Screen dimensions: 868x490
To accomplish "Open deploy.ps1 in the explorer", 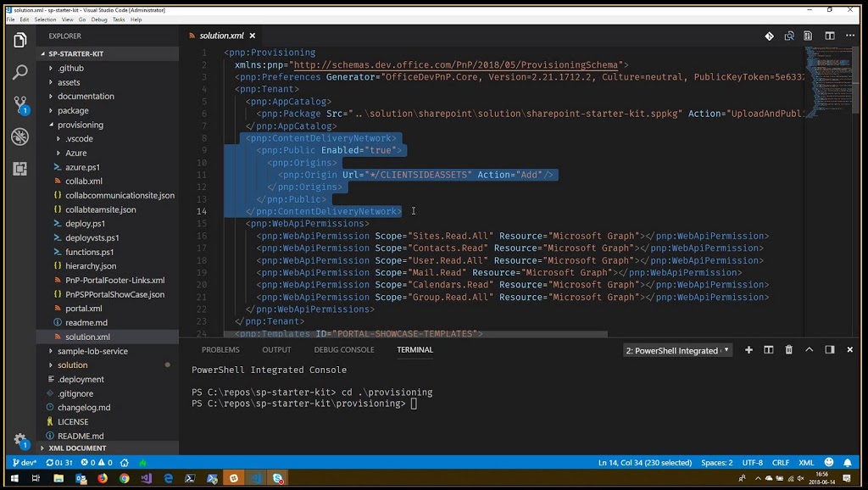I will point(86,224).
